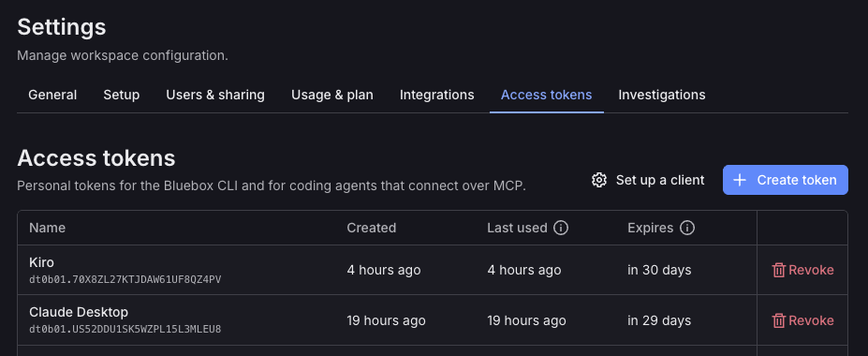
Task: Open the Users & sharing tab
Action: (x=215, y=96)
